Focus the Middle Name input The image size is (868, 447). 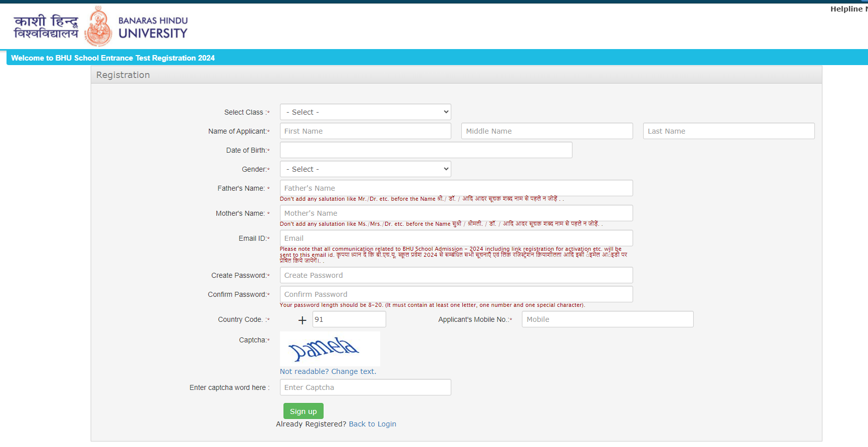(x=546, y=131)
